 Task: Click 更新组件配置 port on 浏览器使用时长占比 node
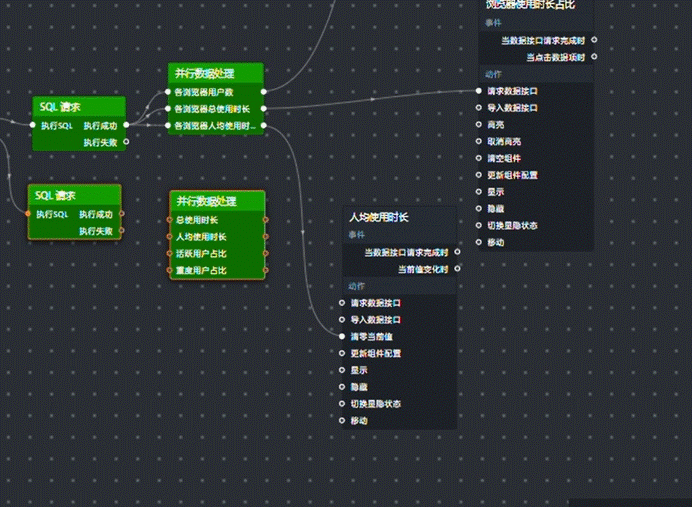tap(478, 175)
